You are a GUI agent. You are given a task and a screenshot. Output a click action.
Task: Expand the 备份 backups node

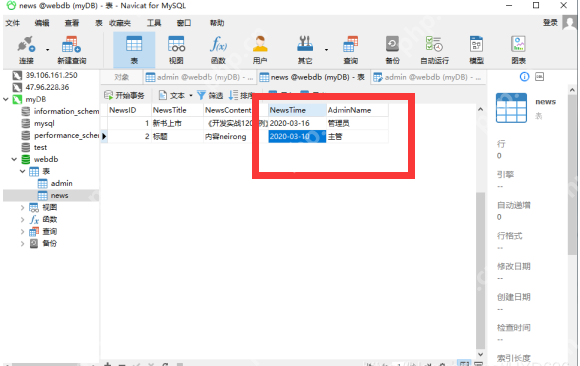coord(23,244)
